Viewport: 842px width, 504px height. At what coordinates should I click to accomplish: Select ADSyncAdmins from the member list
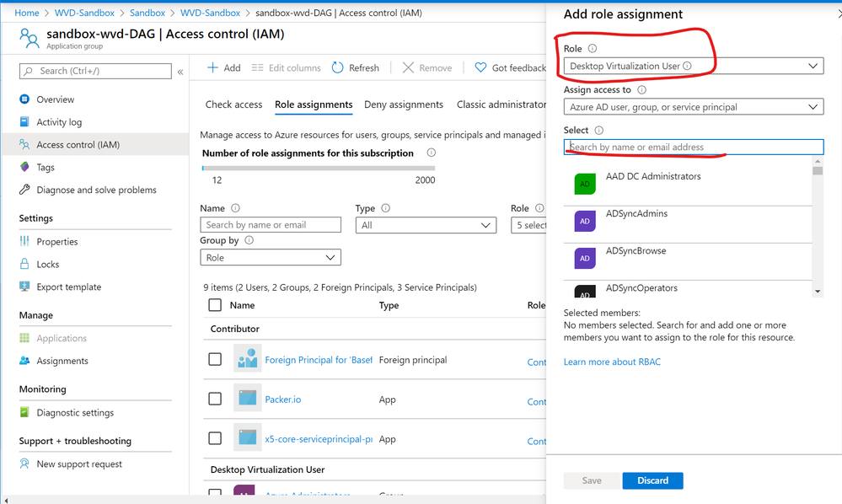click(688, 224)
